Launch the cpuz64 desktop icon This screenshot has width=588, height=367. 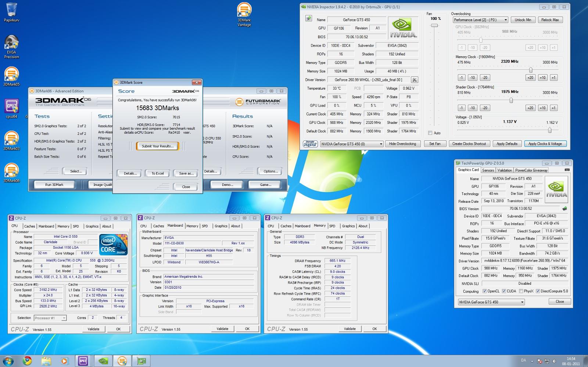click(x=11, y=108)
